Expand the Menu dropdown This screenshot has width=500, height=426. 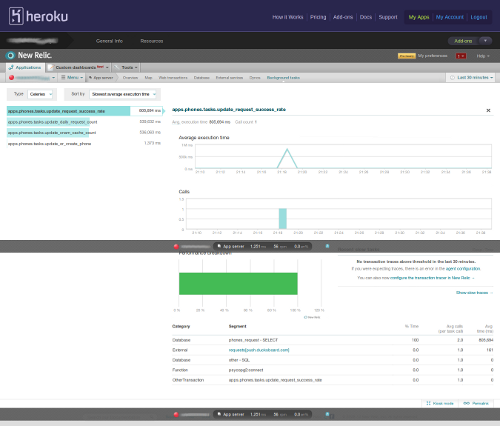point(72,77)
